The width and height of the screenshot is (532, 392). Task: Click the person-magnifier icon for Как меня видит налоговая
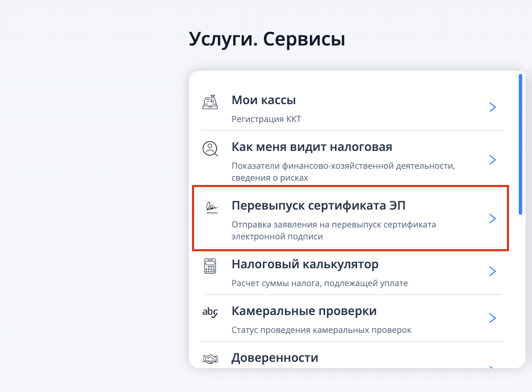pos(210,149)
